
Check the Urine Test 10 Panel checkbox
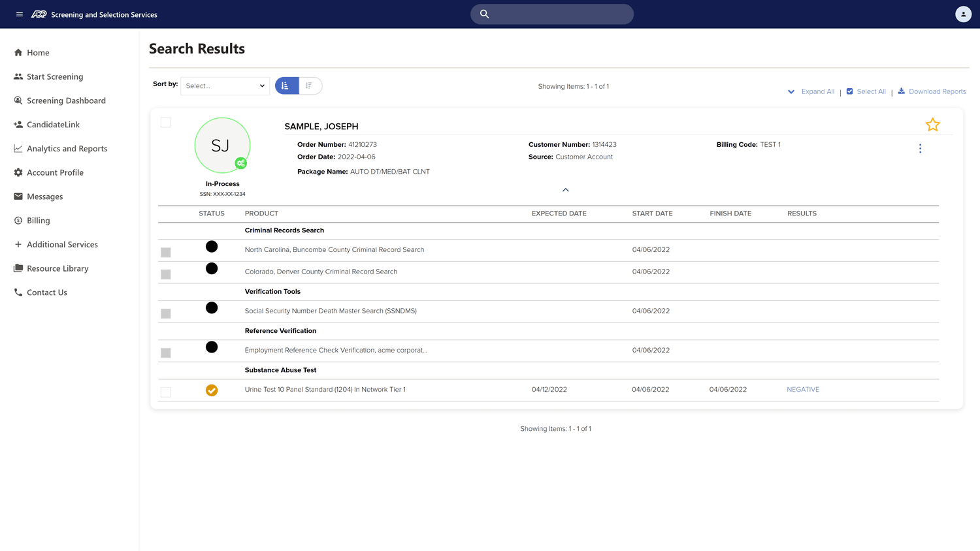pyautogui.click(x=166, y=392)
